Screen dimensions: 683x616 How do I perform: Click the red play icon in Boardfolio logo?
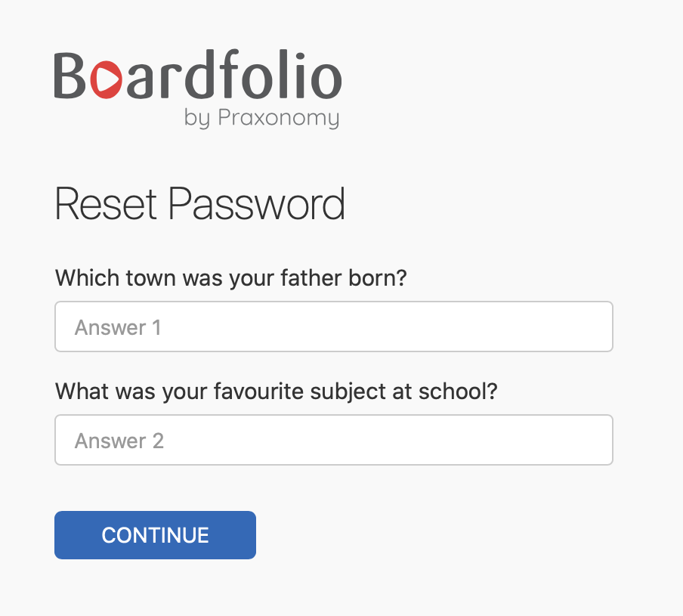[106, 79]
